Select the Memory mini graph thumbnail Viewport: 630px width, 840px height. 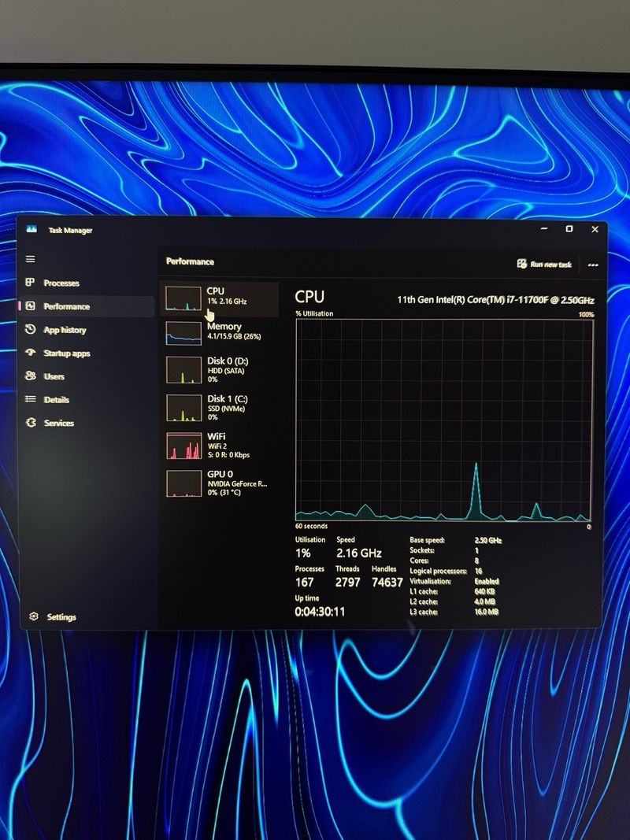183,333
